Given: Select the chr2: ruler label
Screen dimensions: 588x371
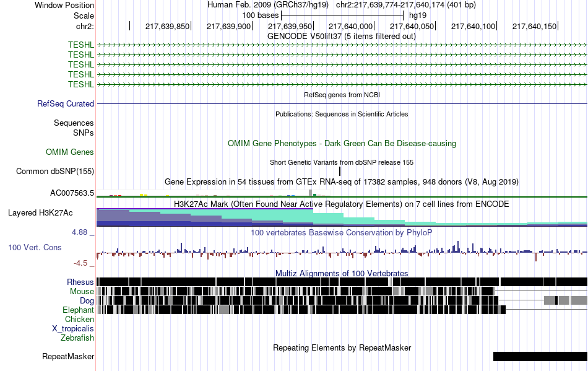Looking at the screenshot, I should click(x=85, y=26).
